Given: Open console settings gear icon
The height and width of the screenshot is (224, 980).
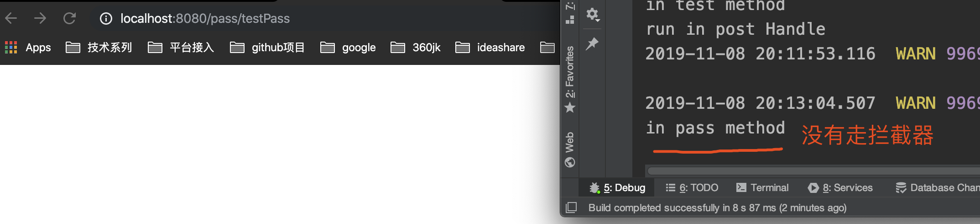Looking at the screenshot, I should click(x=592, y=15).
